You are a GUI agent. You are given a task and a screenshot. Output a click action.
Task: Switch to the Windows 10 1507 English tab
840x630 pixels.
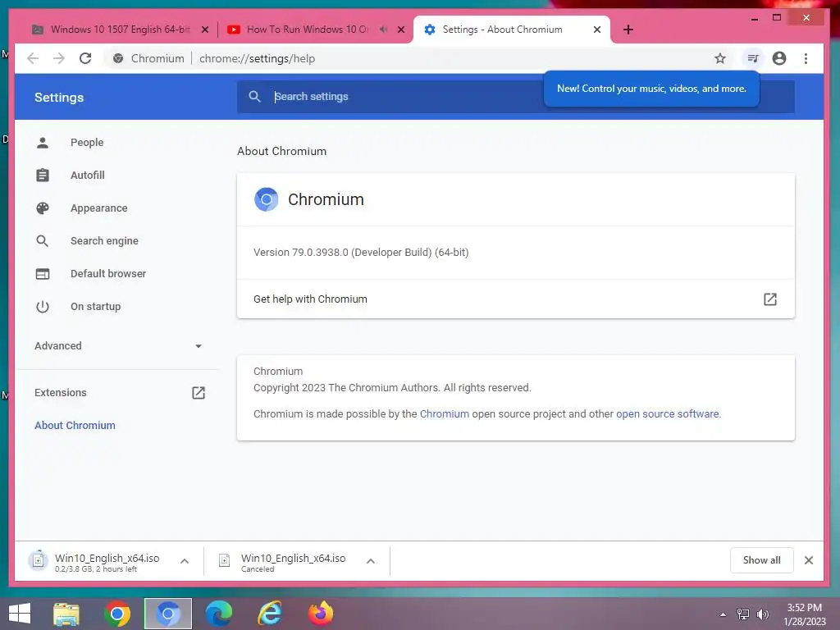pos(118,30)
